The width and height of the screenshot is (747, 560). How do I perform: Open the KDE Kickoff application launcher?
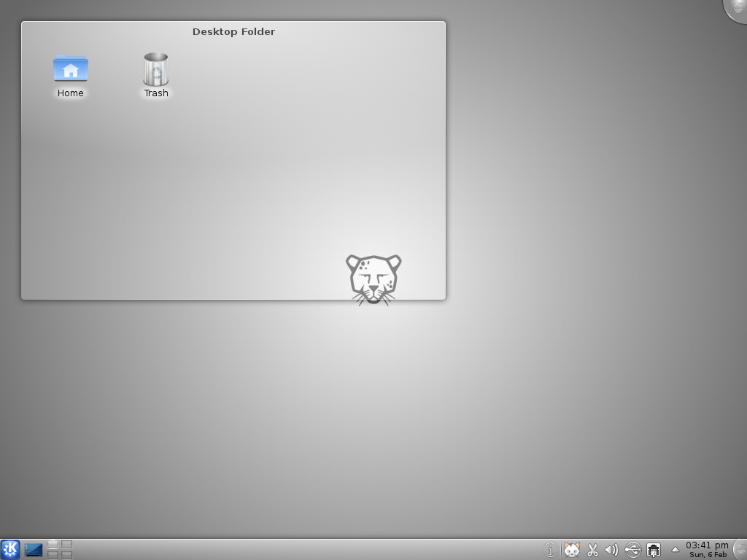[10, 550]
